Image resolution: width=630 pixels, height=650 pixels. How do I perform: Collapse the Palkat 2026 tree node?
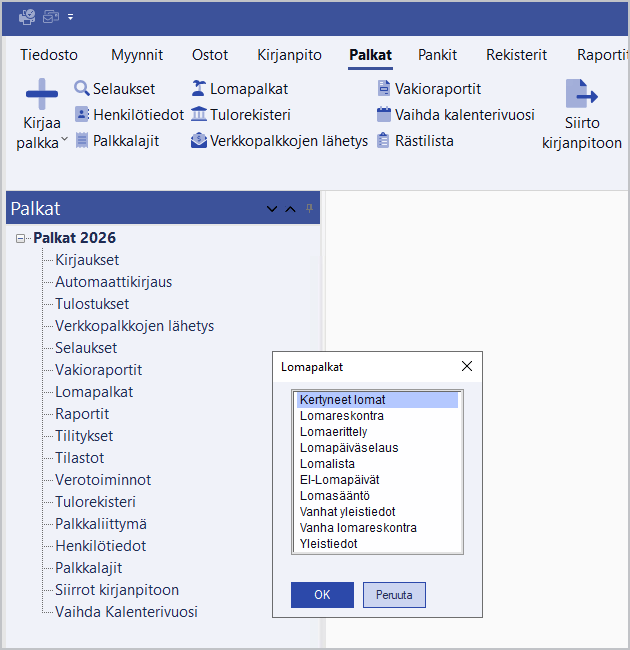click(21, 238)
